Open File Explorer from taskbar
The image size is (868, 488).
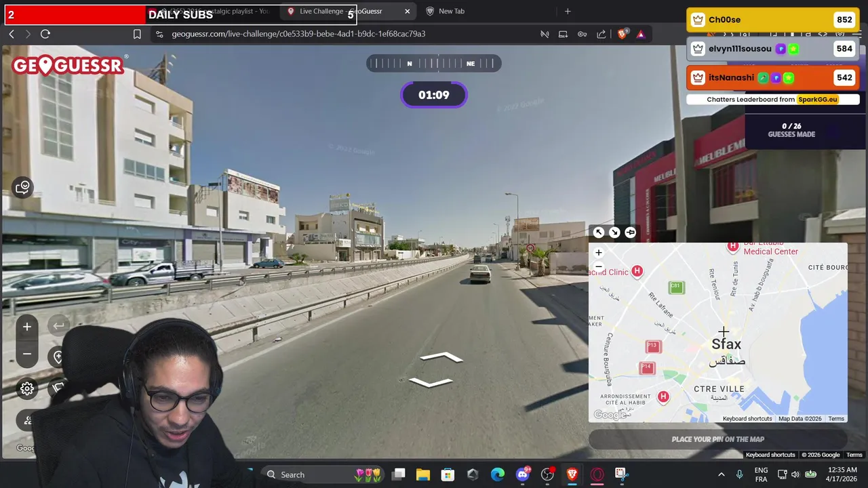coord(423,474)
